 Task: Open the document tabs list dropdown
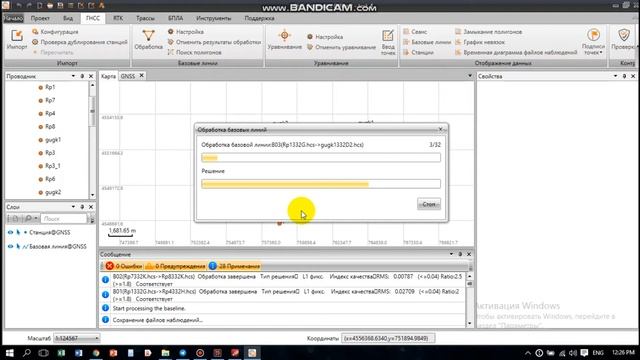[470, 76]
